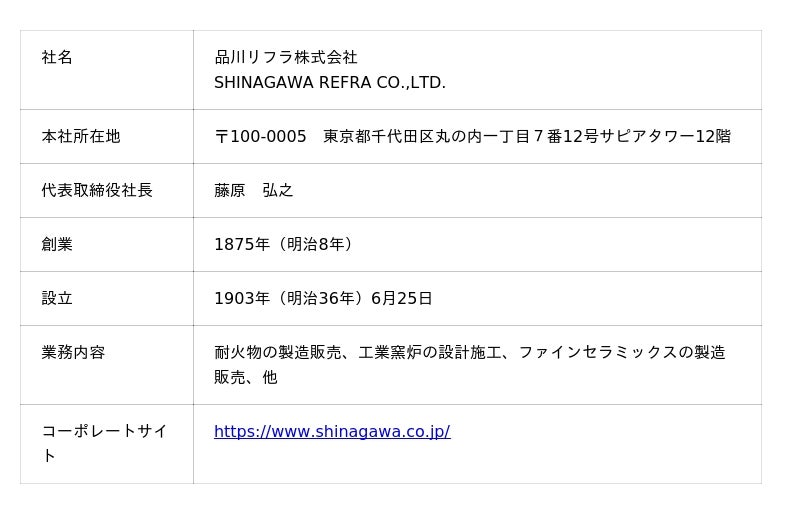800x514 pixels.
Task: Select the コーポレートサイト label
Action: [104, 432]
